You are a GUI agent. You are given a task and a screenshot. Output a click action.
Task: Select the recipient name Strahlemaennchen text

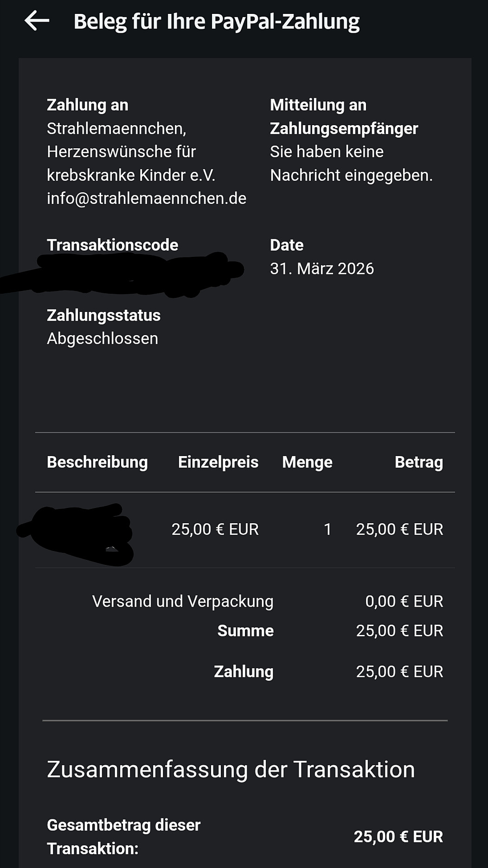[116, 128]
